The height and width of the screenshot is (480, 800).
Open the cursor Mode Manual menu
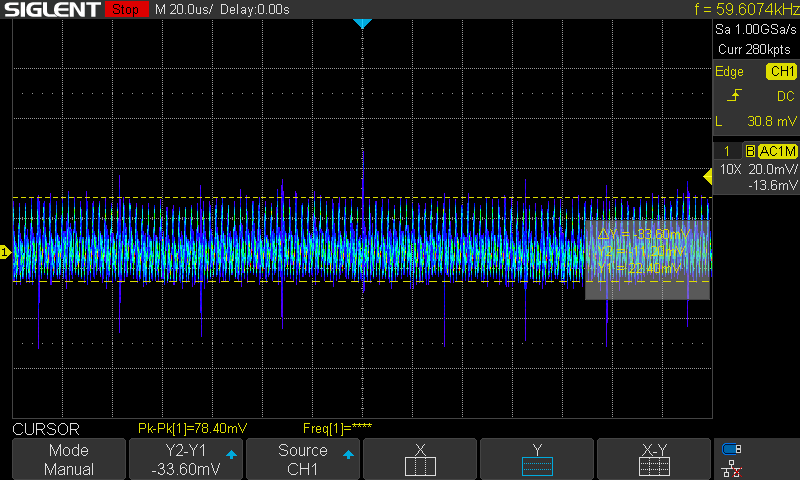pyautogui.click(x=69, y=459)
